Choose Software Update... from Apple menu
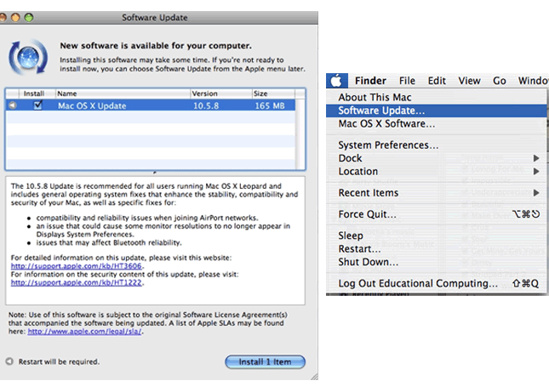This screenshot has height=392, width=549. (x=437, y=111)
